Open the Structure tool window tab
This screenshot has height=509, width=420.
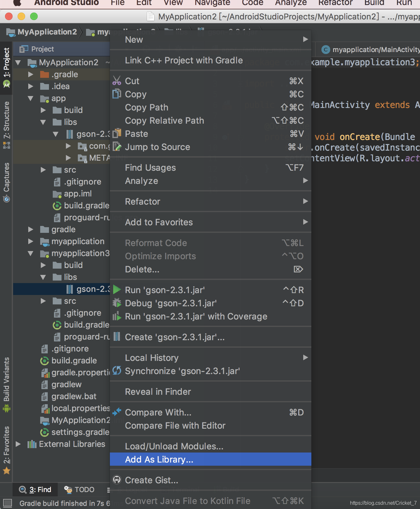6,125
